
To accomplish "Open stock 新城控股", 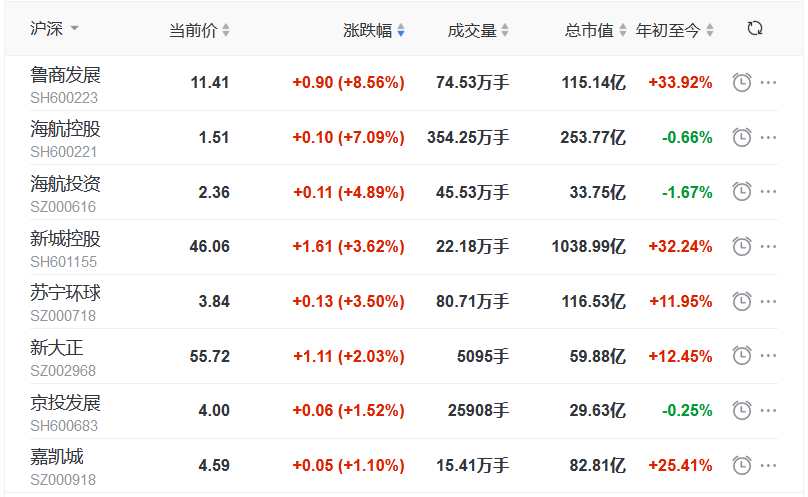I will point(65,238).
